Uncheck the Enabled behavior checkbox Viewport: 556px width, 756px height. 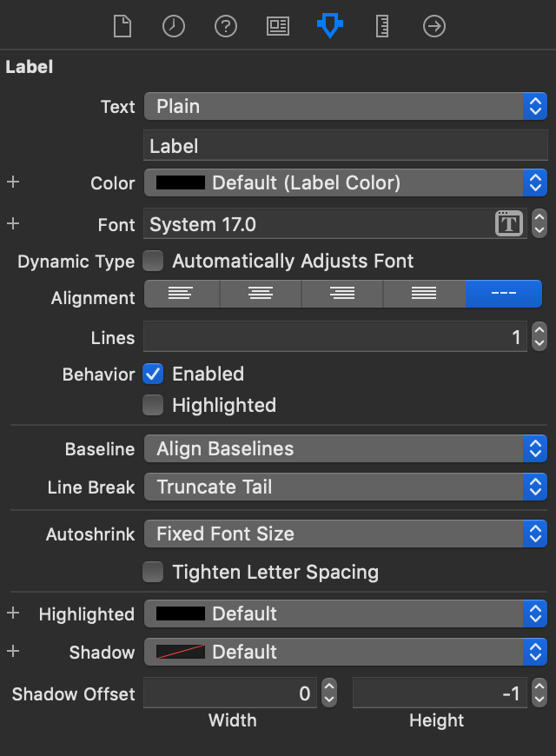tap(151, 375)
